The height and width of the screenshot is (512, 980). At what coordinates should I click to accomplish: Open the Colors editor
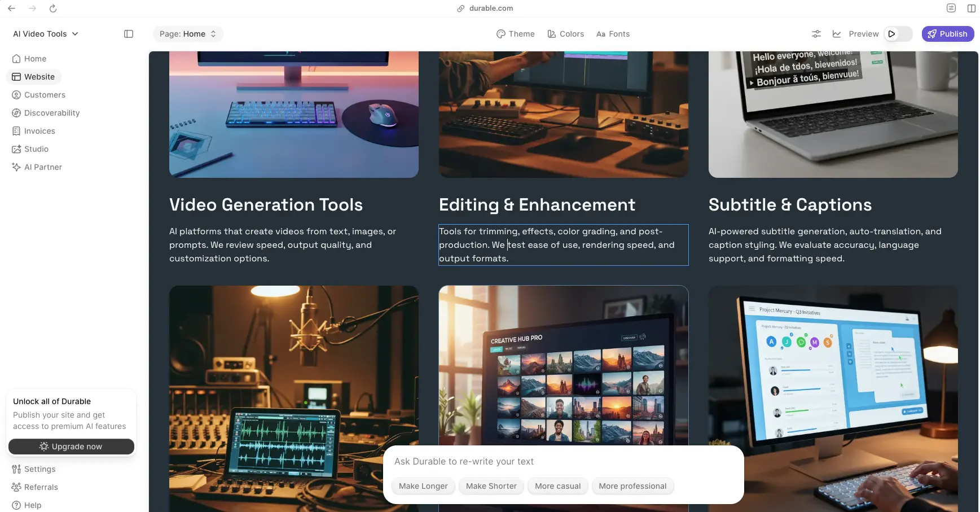coord(566,34)
